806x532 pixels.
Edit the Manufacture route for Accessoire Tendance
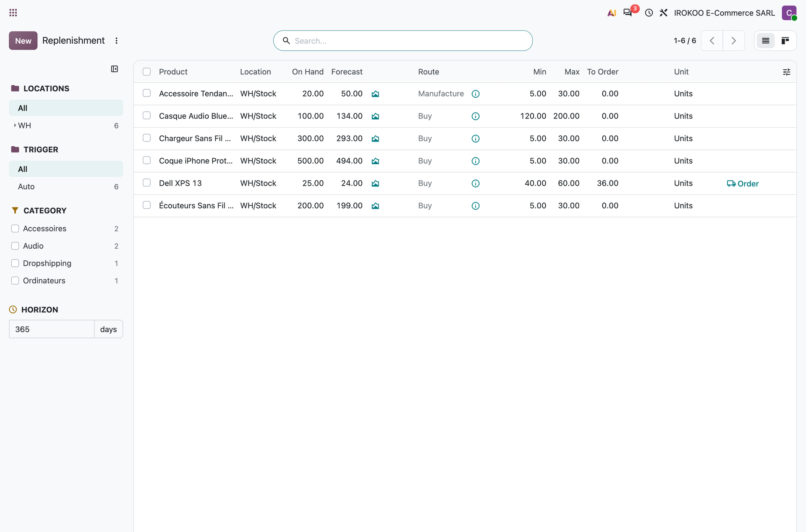(441, 94)
